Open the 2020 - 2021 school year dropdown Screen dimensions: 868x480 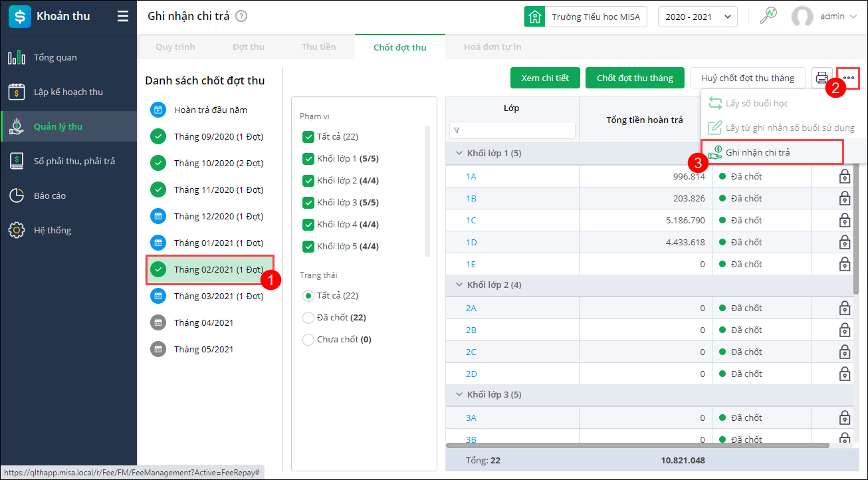pos(697,17)
